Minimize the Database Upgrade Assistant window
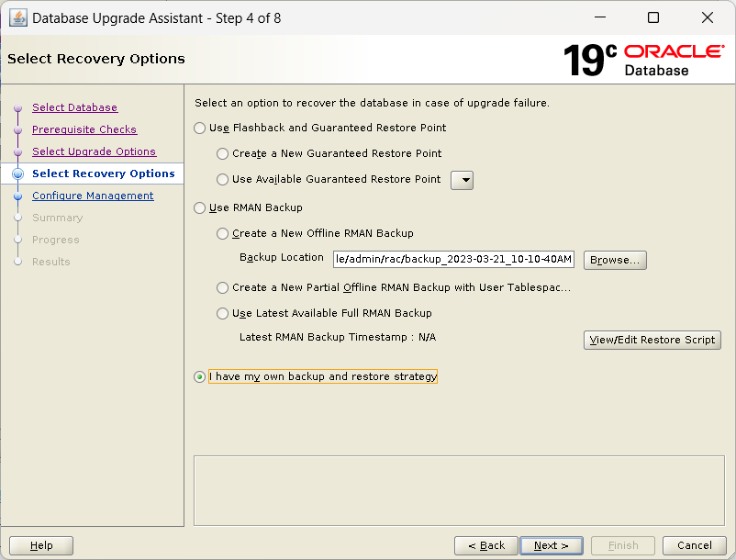This screenshot has height=560, width=736. tap(600, 17)
